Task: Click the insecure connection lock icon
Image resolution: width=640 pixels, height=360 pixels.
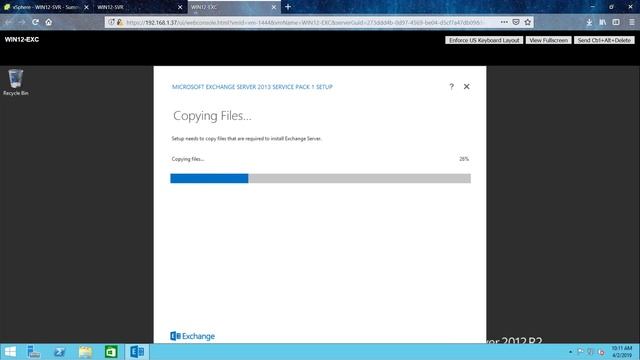Action: click(120, 22)
